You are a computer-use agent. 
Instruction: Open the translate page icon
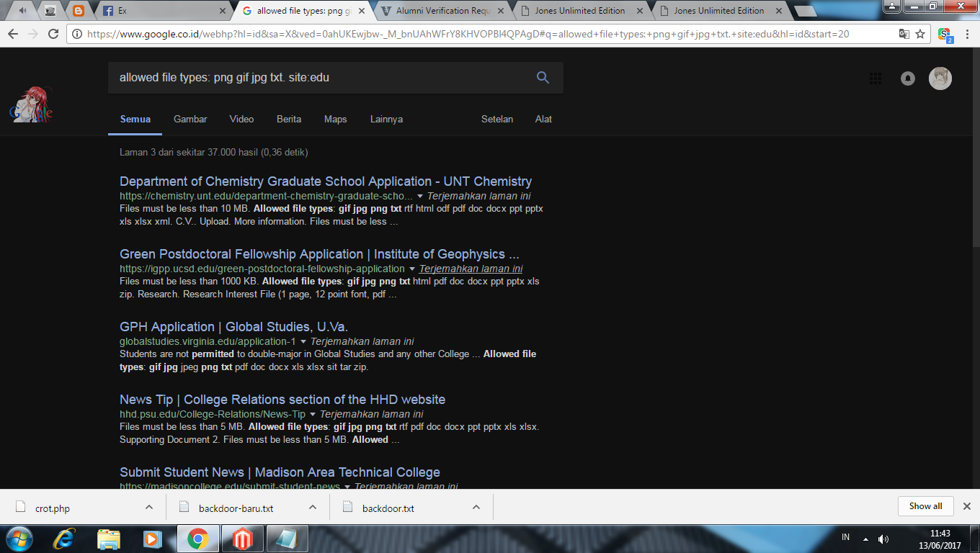(x=904, y=34)
